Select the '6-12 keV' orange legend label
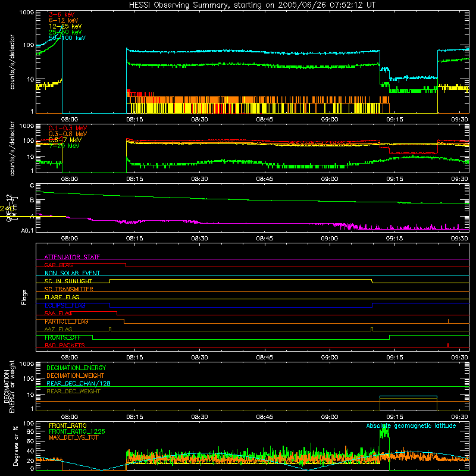 pos(64,20)
